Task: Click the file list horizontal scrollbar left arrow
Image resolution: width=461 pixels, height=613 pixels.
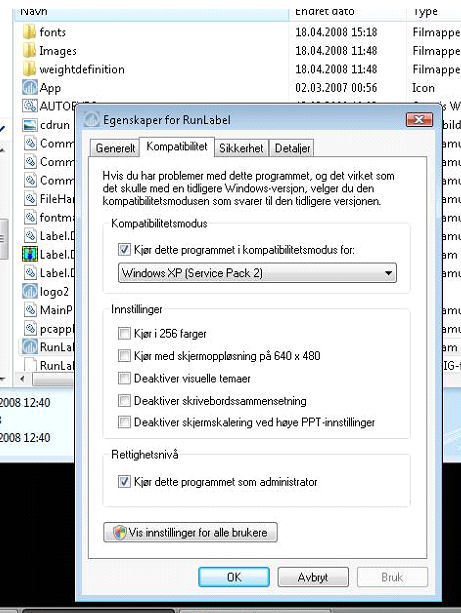Action: pos(22,378)
